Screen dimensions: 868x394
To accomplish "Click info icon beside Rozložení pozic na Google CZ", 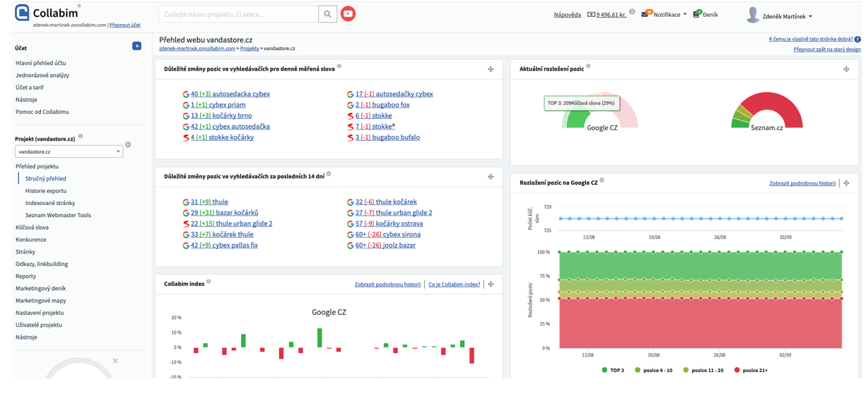I will pos(602,180).
